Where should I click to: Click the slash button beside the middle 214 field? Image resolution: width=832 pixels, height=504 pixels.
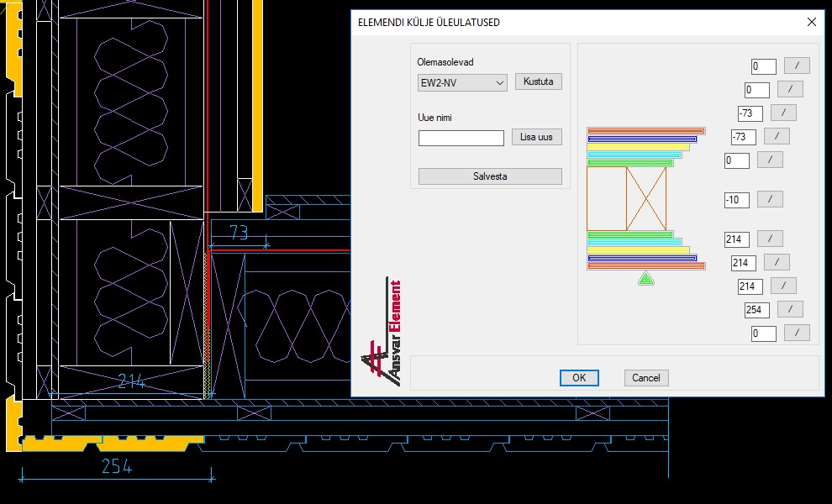coord(777,261)
